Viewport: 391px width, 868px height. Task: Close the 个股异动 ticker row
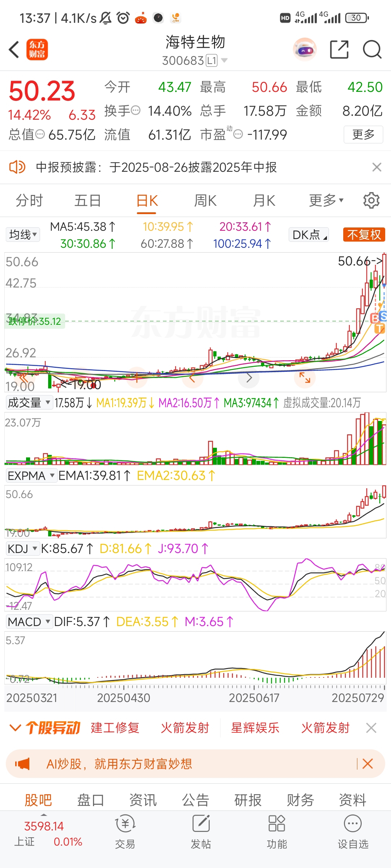click(x=371, y=728)
